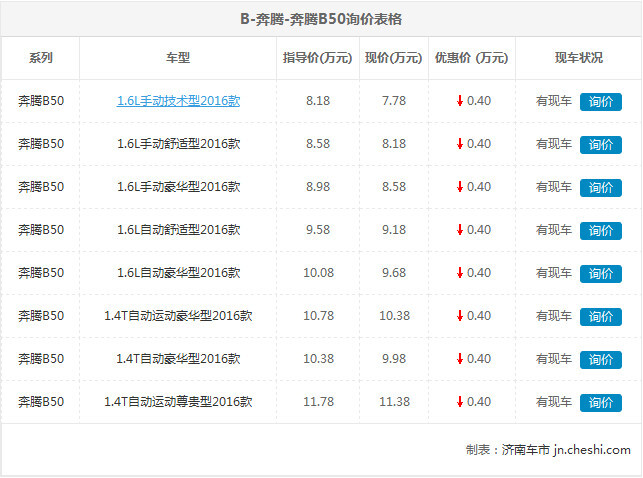Click 询价 for 1.4T自动运动尊贵型2016款

[601, 403]
